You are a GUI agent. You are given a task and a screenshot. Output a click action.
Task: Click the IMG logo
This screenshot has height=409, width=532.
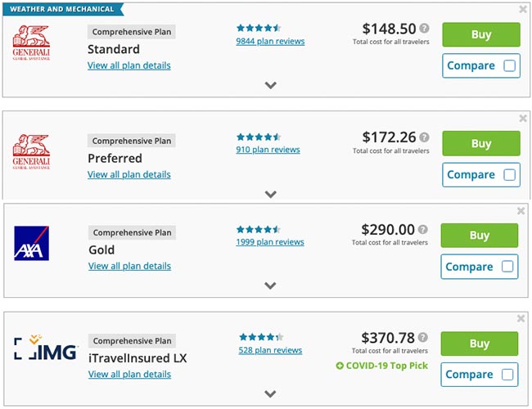click(45, 348)
